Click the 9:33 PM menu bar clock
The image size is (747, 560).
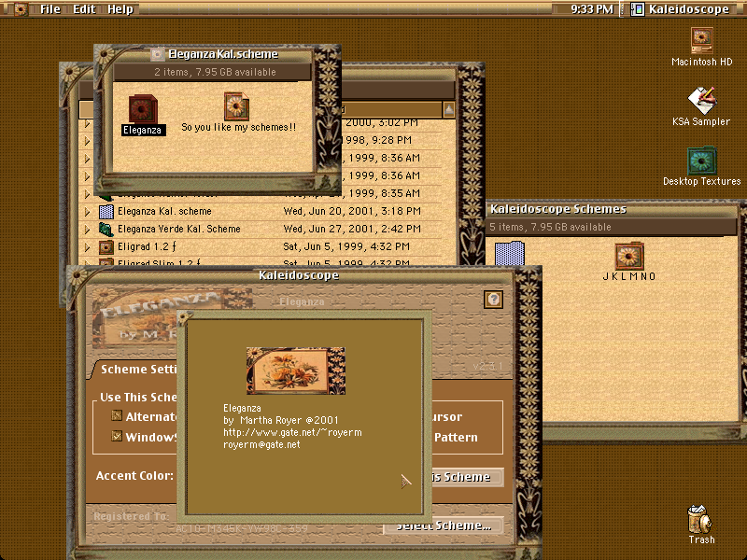click(592, 9)
